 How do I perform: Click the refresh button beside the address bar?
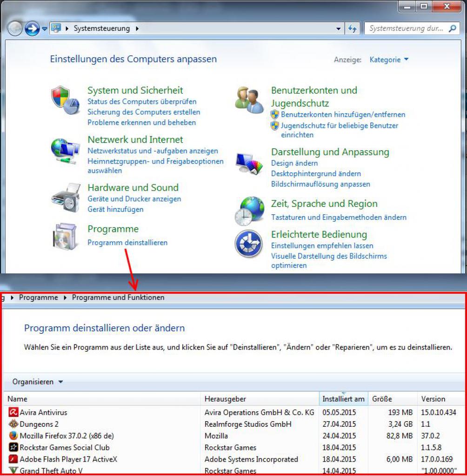point(353,28)
